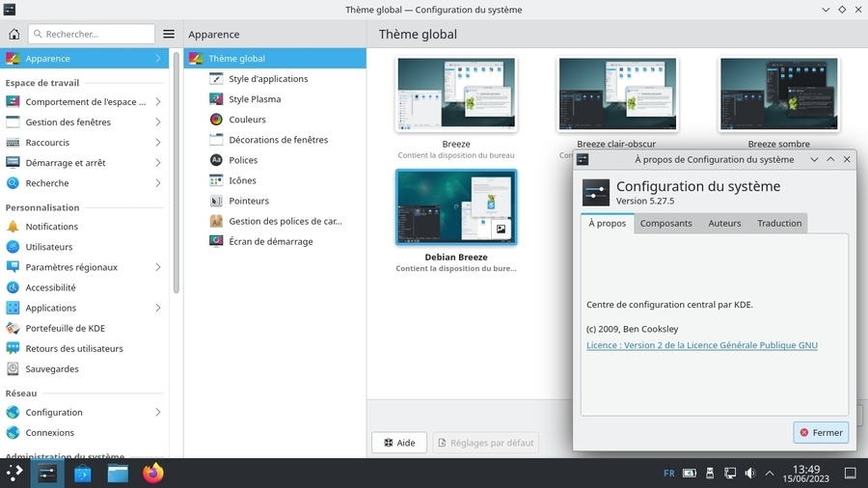This screenshot has height=488, width=868.
Task: Click the sidebar scrollbar
Action: (176, 172)
